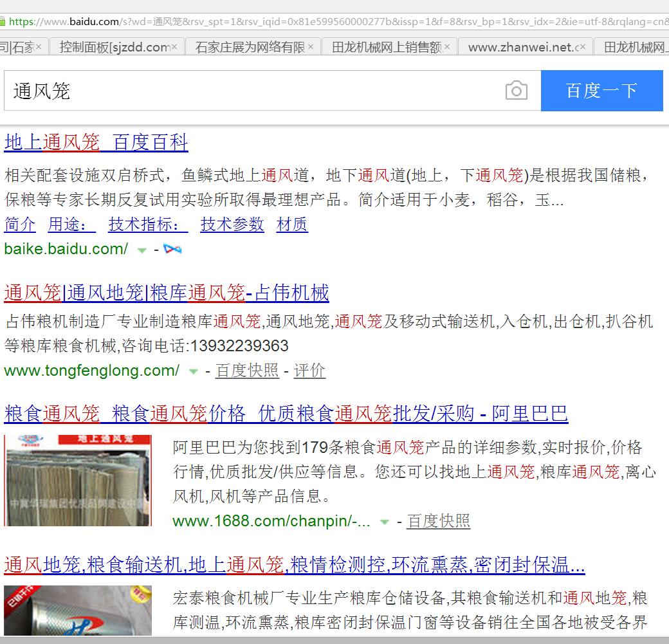Click the 宏泰粮食机械厂 metal tube thumbnail

pyautogui.click(x=78, y=611)
